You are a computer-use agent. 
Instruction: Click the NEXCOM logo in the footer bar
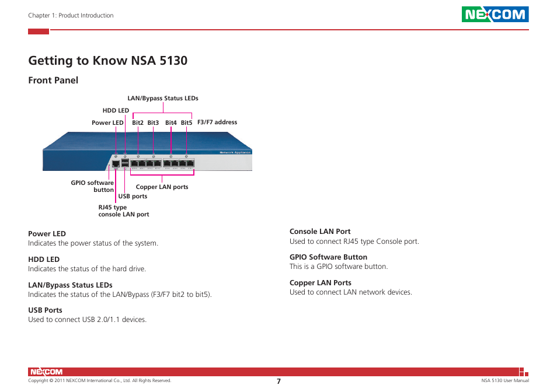pyautogui.click(x=46, y=372)
